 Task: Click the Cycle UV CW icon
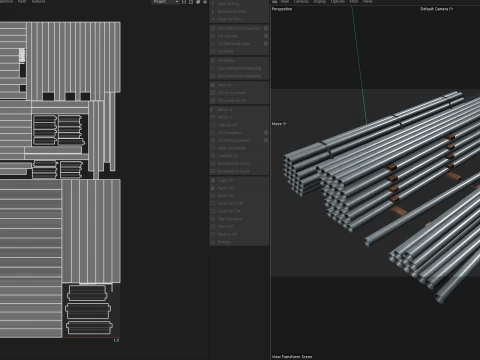point(213,211)
